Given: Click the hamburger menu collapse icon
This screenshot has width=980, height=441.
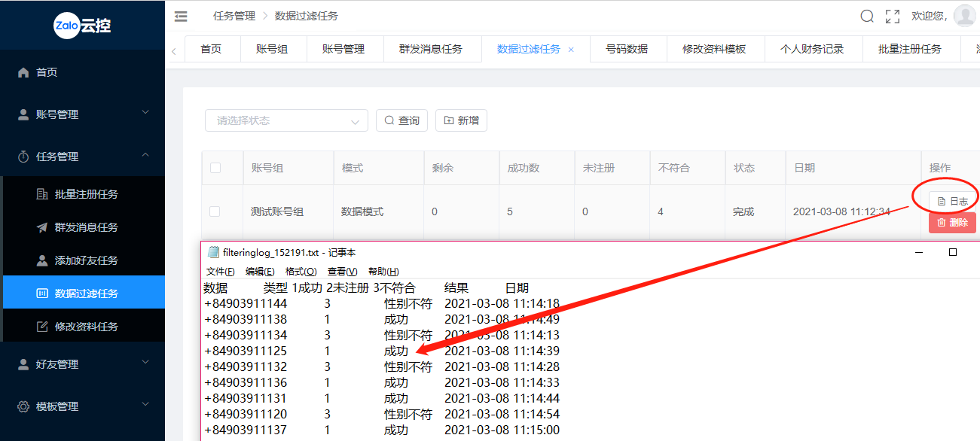Looking at the screenshot, I should click(181, 16).
